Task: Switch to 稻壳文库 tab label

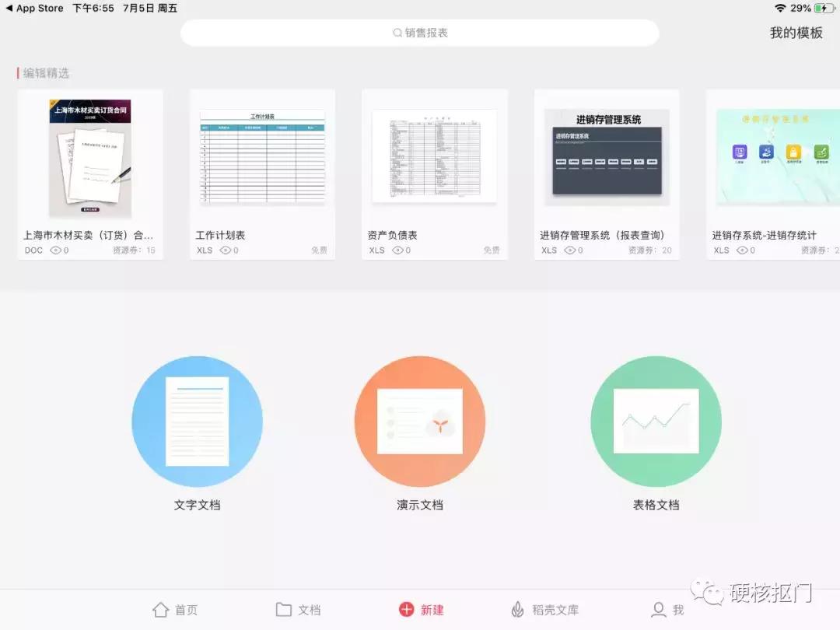Action: coord(555,611)
